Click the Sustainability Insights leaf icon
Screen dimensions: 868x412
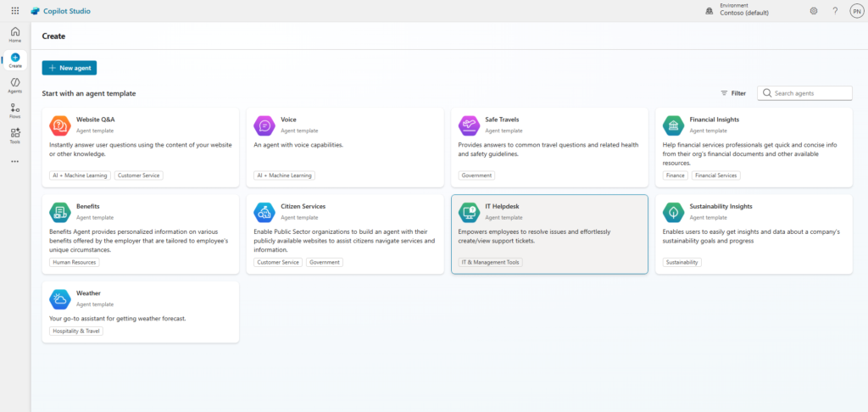[x=673, y=212]
